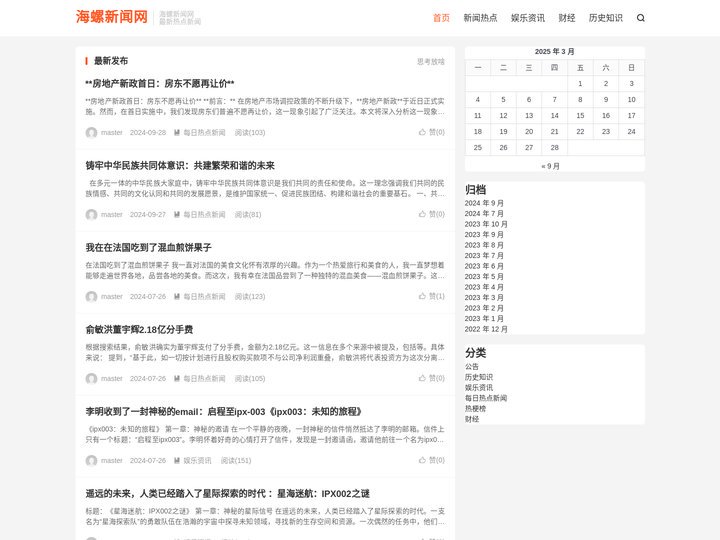Click author avatar on 李明 email post
Image resolution: width=720 pixels, height=540 pixels.
coord(91,461)
